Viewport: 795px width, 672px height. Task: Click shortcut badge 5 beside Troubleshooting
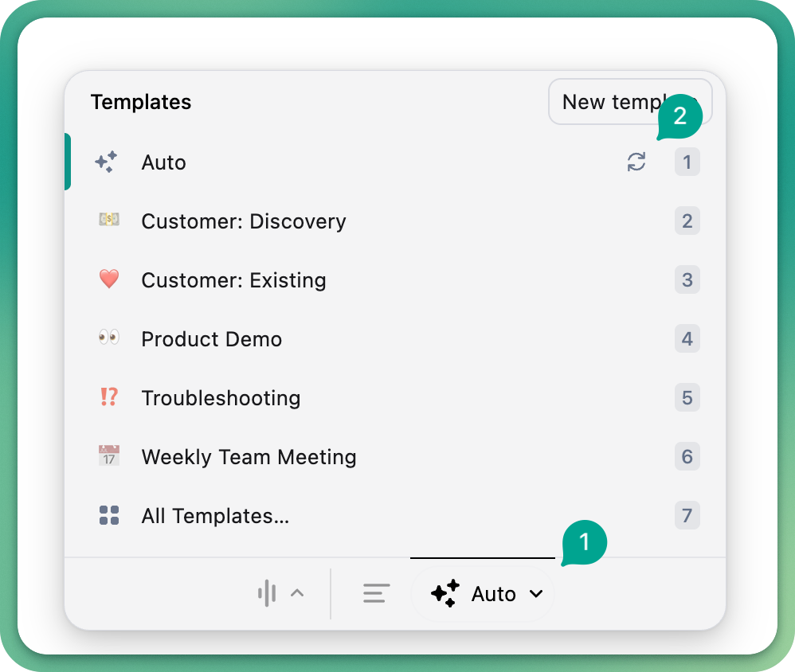(687, 397)
